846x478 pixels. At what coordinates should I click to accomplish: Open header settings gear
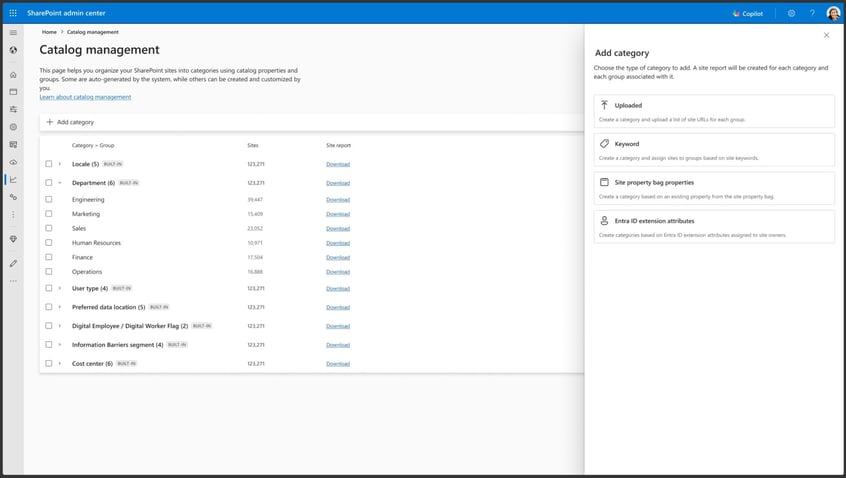coord(791,13)
